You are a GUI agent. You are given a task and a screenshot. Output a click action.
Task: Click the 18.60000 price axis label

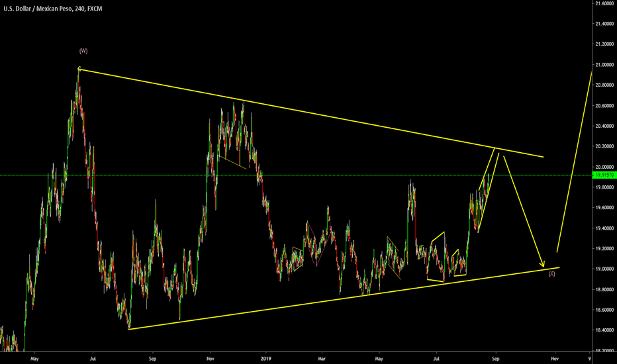pos(604,310)
